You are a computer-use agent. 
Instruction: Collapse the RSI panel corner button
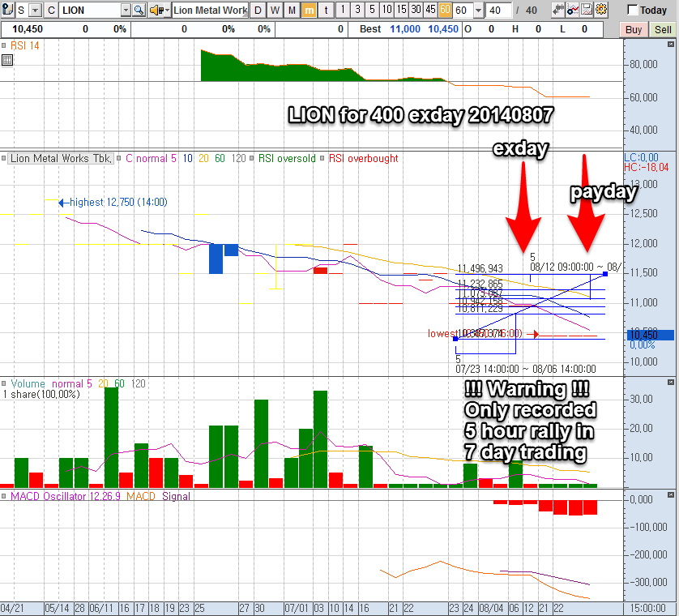click(x=671, y=45)
